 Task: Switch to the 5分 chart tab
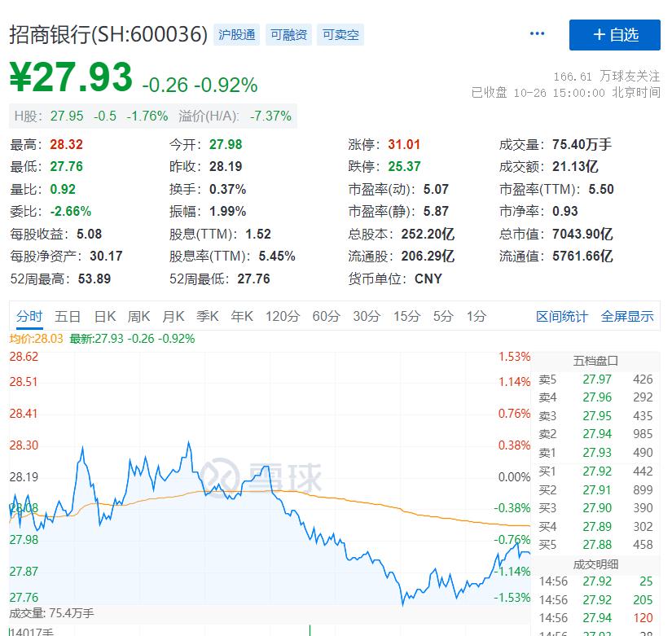pyautogui.click(x=443, y=316)
